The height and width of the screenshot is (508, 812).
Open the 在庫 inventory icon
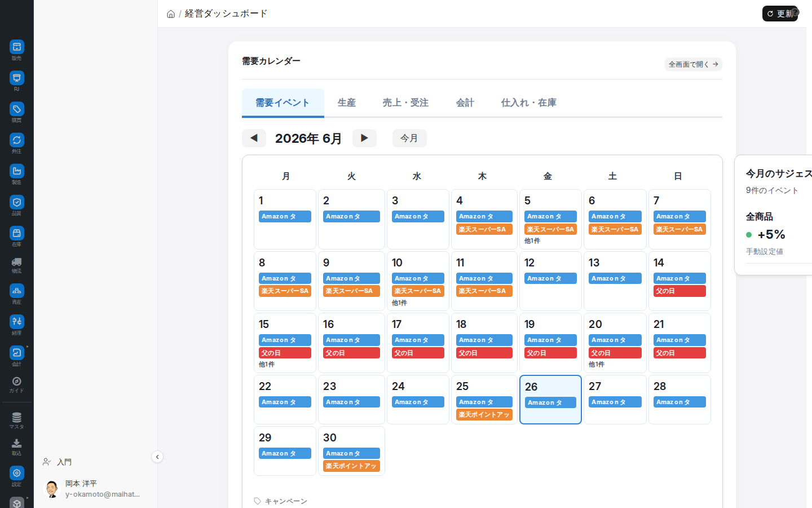(x=16, y=233)
